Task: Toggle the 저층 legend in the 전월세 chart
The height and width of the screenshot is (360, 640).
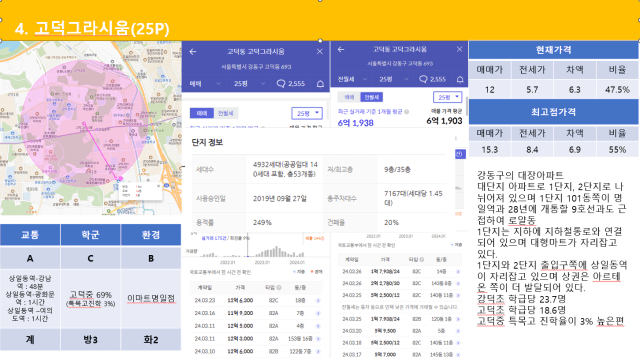Action: [456, 245]
